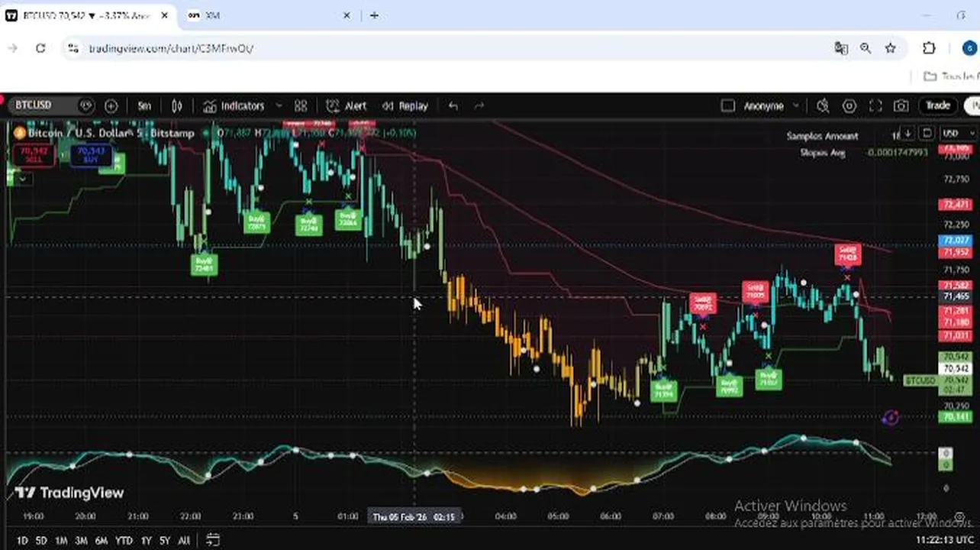Click the Sell@ 71428 signal label

tap(848, 254)
